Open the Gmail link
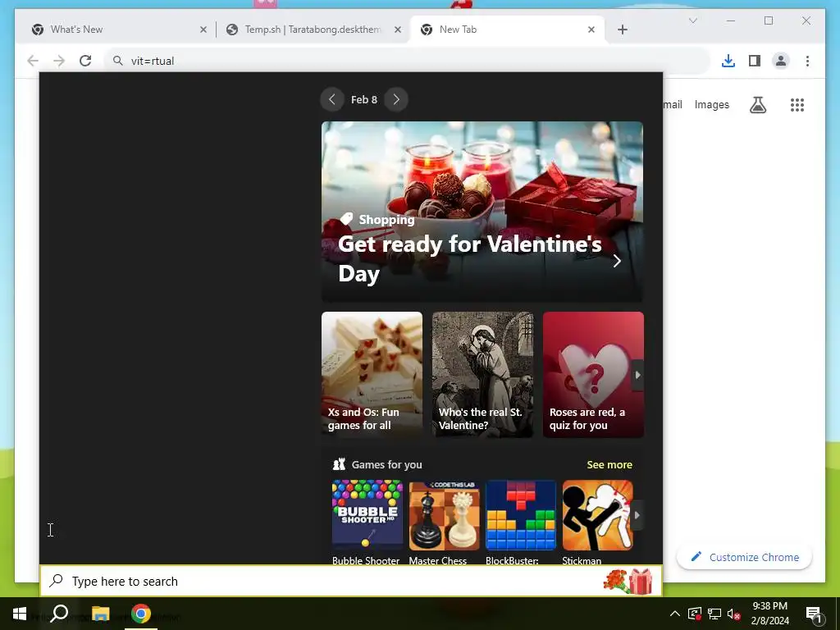 (673, 105)
